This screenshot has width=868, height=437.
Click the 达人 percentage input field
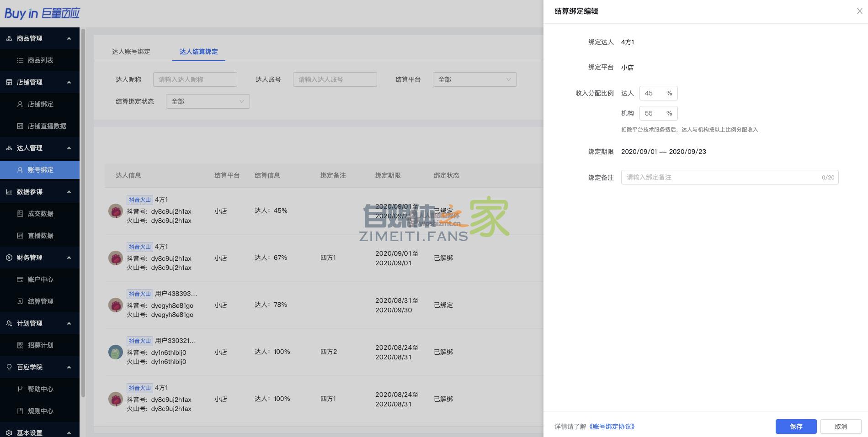point(652,93)
